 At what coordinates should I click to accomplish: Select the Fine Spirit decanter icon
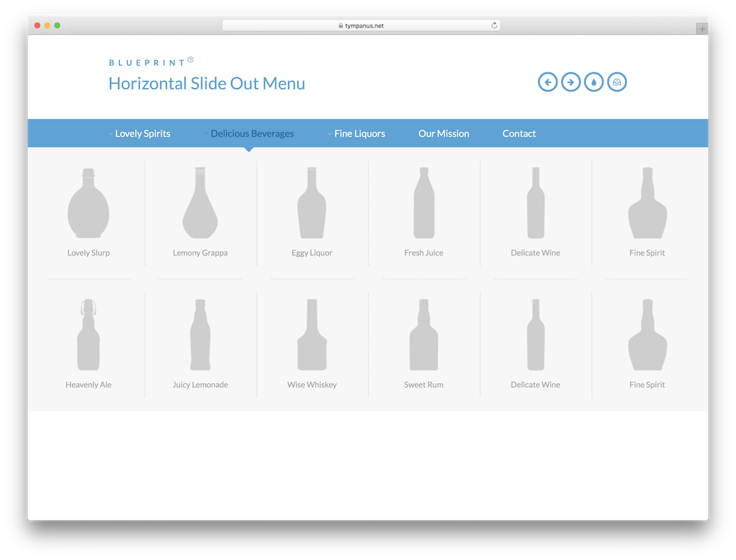point(646,203)
